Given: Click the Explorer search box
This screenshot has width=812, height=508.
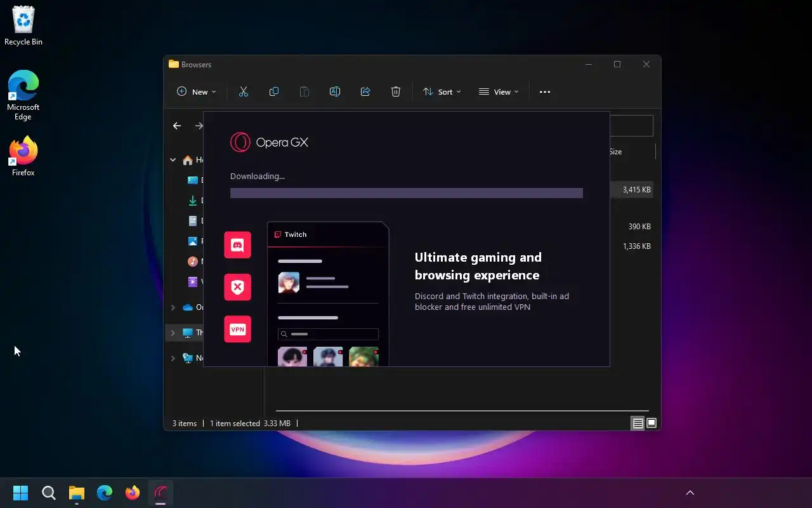Looking at the screenshot, I should 631,126.
